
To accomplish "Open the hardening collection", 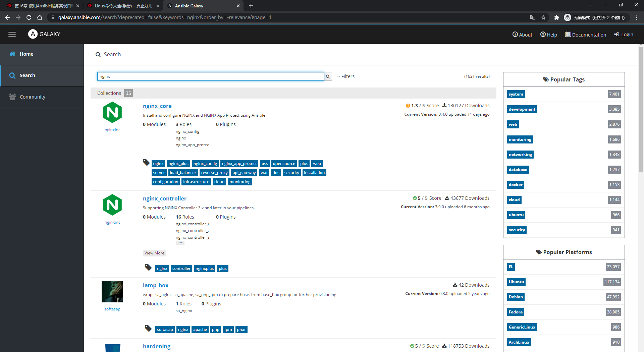I will tap(157, 346).
